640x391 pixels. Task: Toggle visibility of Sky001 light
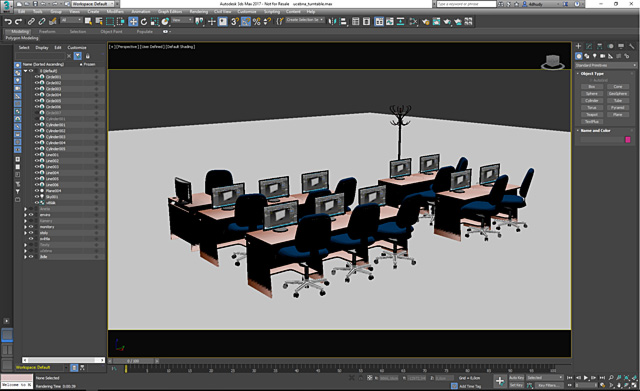37,197
